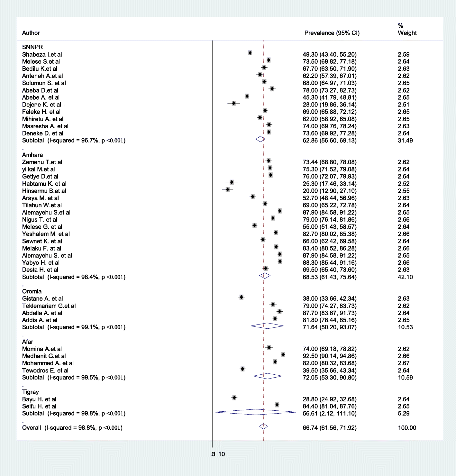
Task: Click the Oromia subtotal diamond marker
Action: pos(267,326)
